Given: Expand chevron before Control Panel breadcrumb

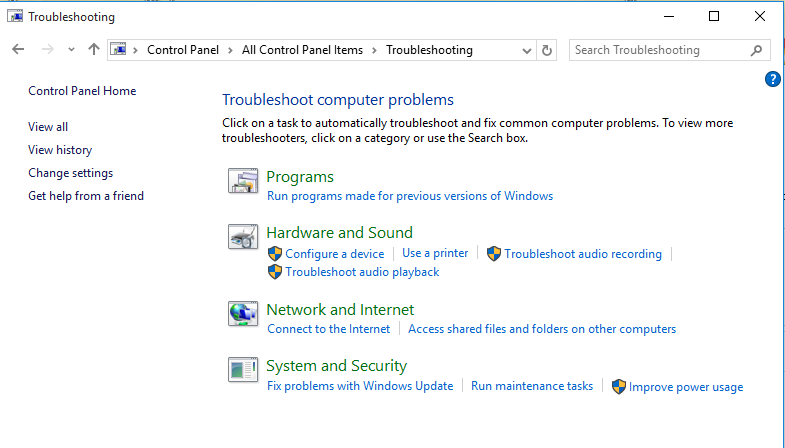Looking at the screenshot, I should 135,50.
